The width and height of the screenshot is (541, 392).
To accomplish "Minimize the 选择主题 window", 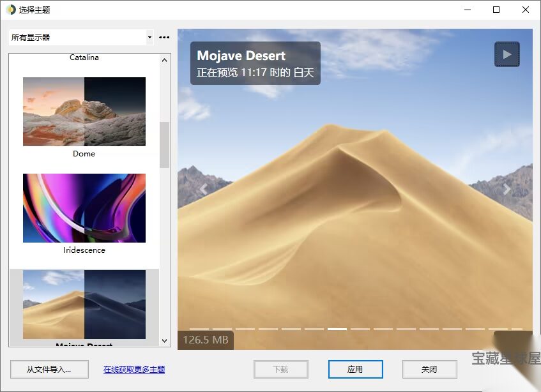I will click(468, 10).
